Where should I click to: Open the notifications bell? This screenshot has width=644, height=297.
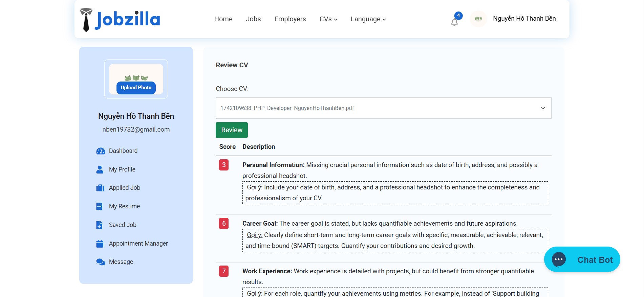[x=454, y=22]
